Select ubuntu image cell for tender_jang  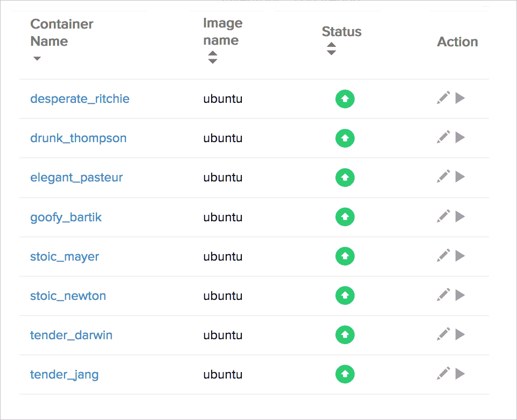coord(223,374)
